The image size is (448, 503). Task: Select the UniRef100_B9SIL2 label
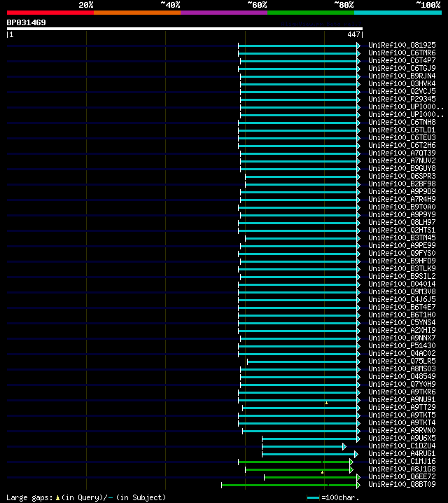(x=402, y=276)
